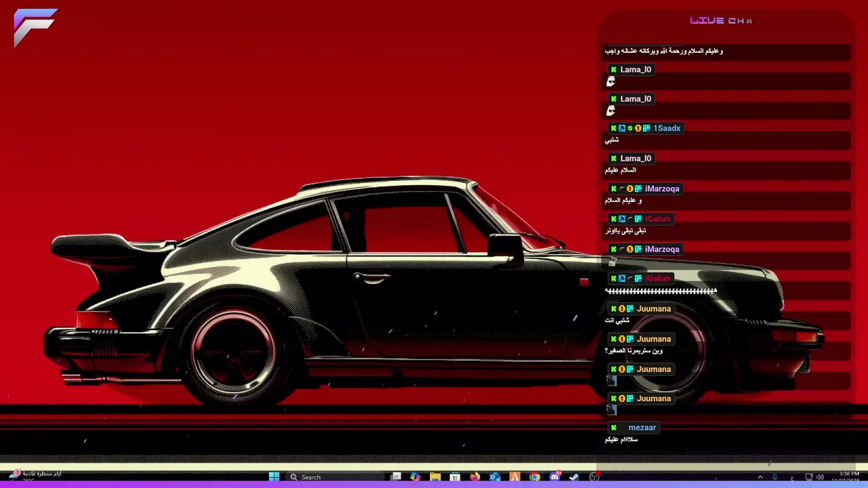Click the Kick badge next to mezaar
This screenshot has width=868, height=488.
(x=614, y=428)
